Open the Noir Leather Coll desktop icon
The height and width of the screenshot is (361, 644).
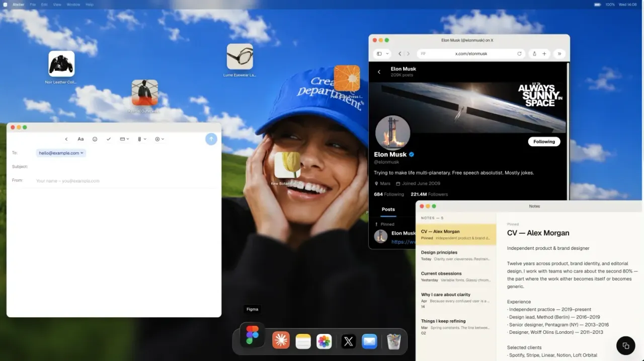click(x=61, y=64)
